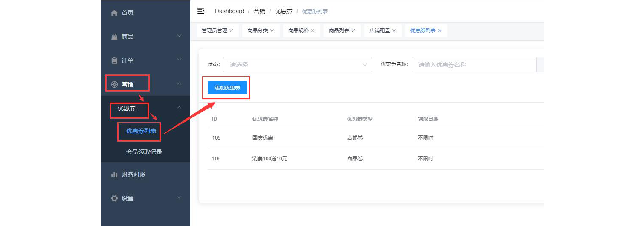Expand the 订单 menu chevron
644x226 pixels.
(179, 60)
